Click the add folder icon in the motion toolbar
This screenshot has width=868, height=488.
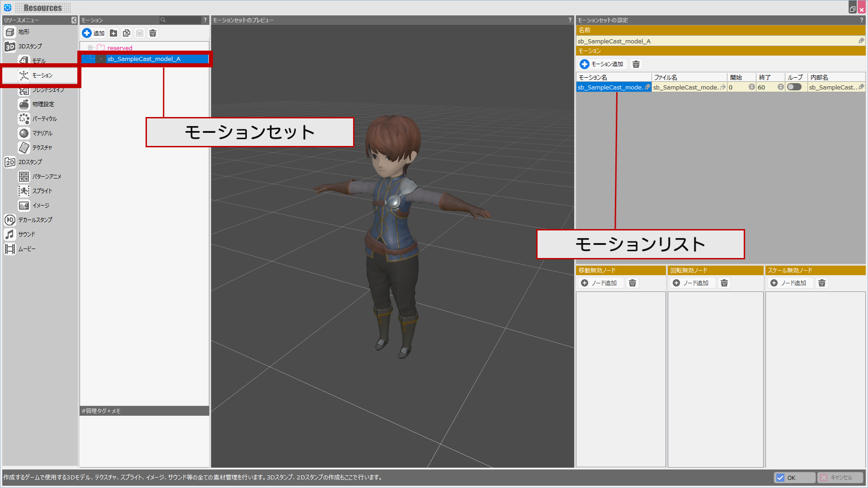click(x=113, y=33)
